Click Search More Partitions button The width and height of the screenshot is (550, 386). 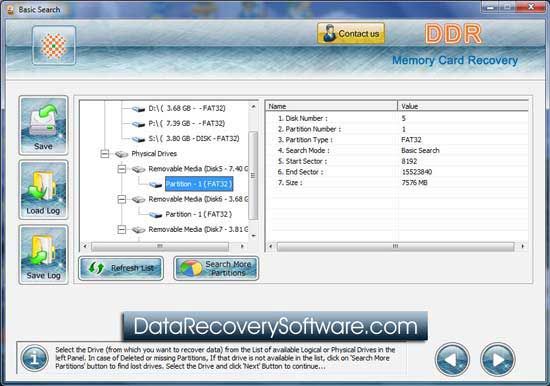click(x=216, y=268)
